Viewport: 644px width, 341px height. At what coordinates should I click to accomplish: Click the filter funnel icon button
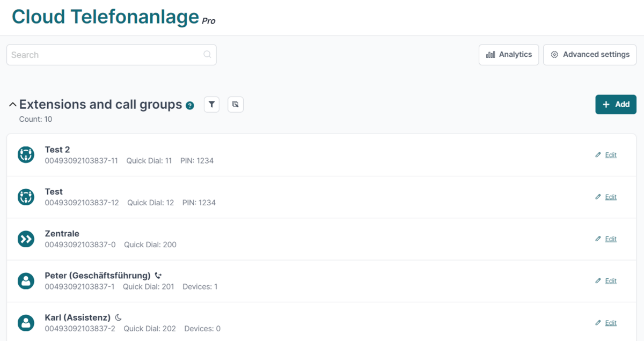coord(211,105)
